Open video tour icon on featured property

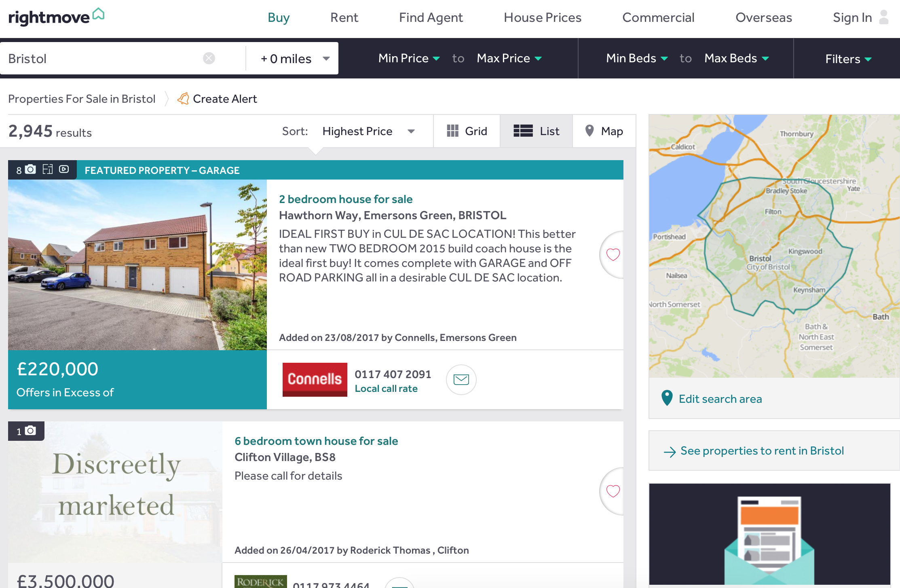pos(64,169)
